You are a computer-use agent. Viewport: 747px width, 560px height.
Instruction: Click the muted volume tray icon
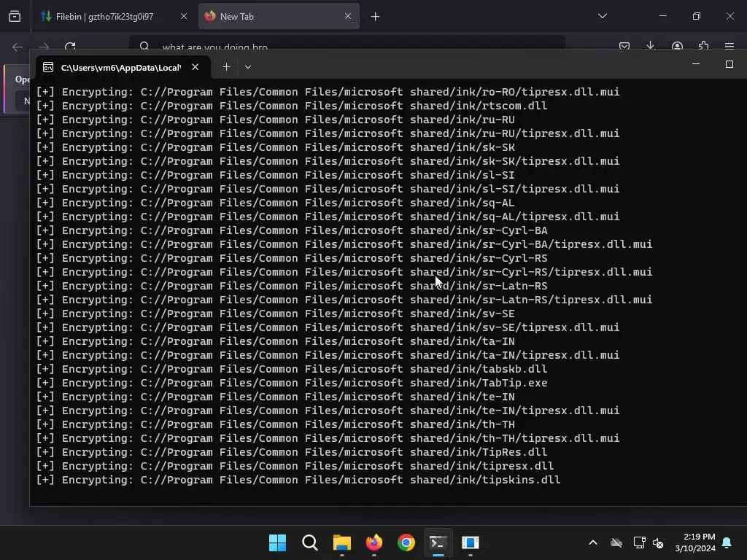[x=658, y=542]
